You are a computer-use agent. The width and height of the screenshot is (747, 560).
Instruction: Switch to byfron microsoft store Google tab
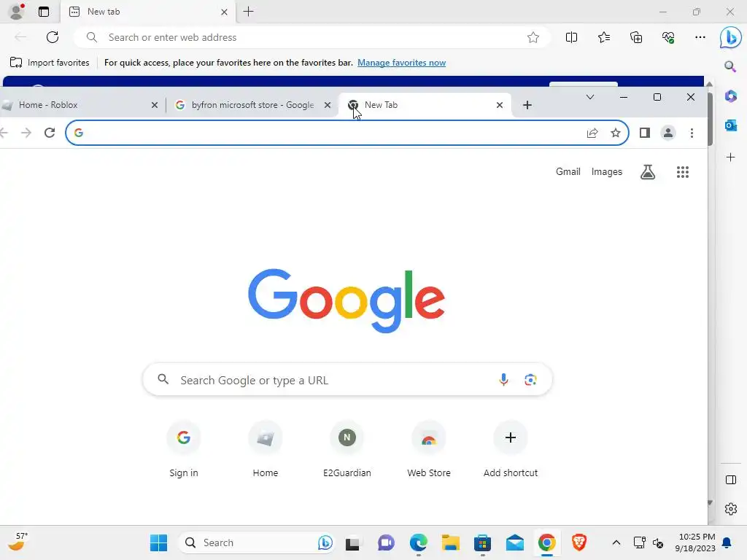coord(252,105)
